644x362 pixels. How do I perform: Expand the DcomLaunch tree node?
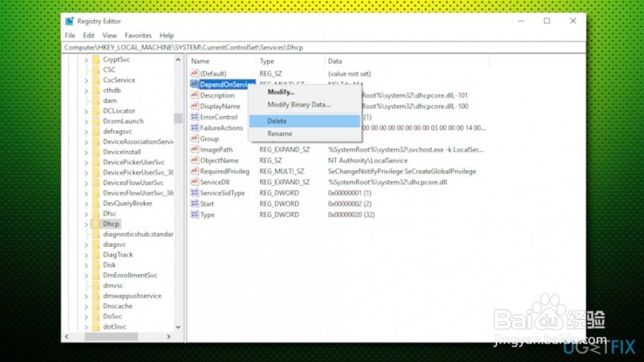coord(86,121)
